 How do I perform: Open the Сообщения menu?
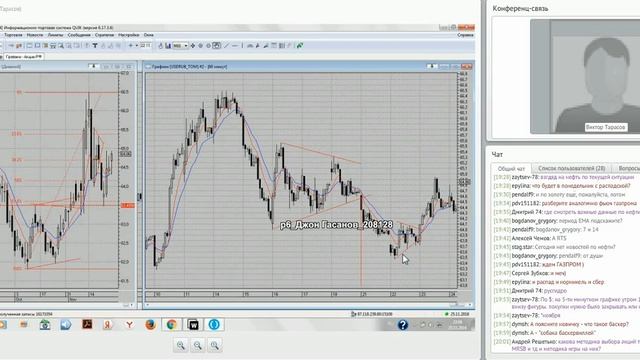(x=79, y=35)
